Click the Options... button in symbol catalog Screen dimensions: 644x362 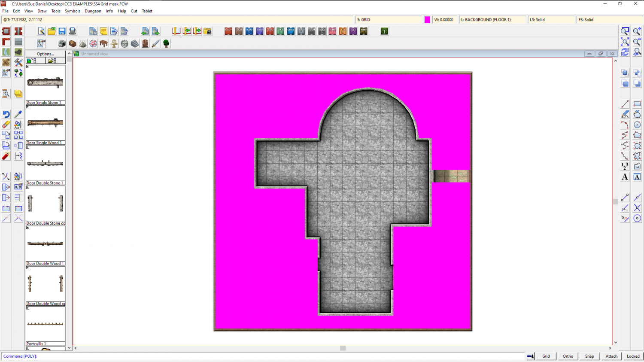click(x=46, y=54)
